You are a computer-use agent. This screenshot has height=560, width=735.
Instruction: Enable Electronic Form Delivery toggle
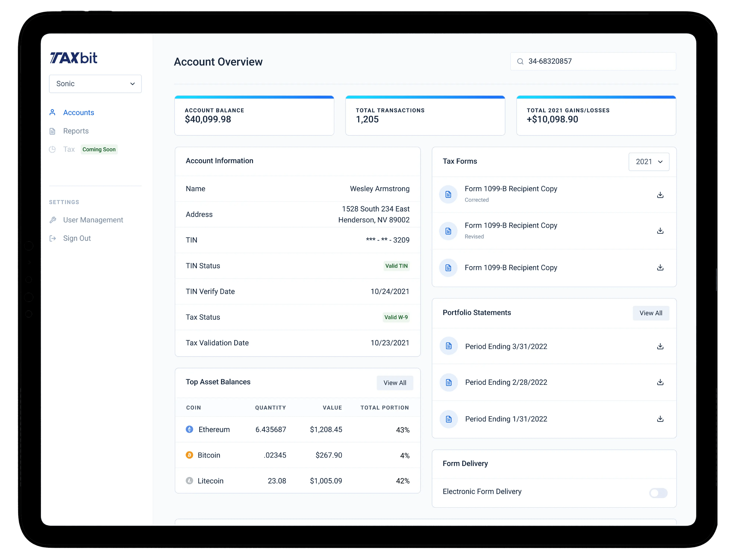[x=658, y=493]
